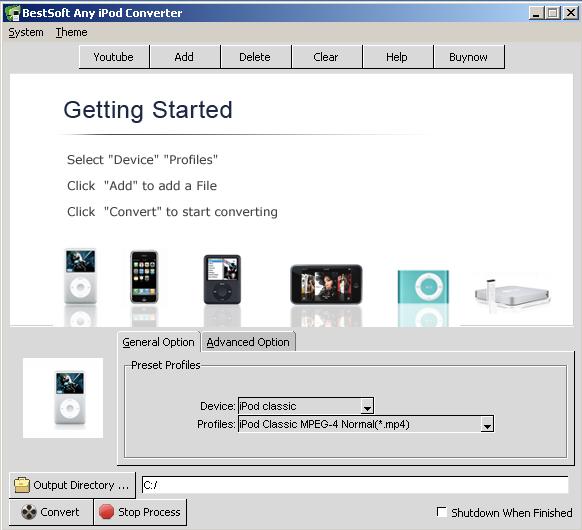
Task: Enable Shutdown When Finished checkbox
Action: coord(442,512)
